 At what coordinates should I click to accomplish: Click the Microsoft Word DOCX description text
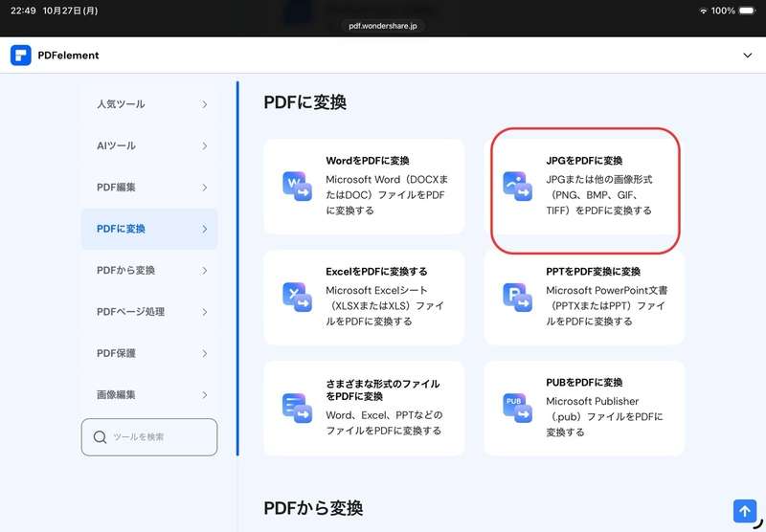(x=387, y=195)
